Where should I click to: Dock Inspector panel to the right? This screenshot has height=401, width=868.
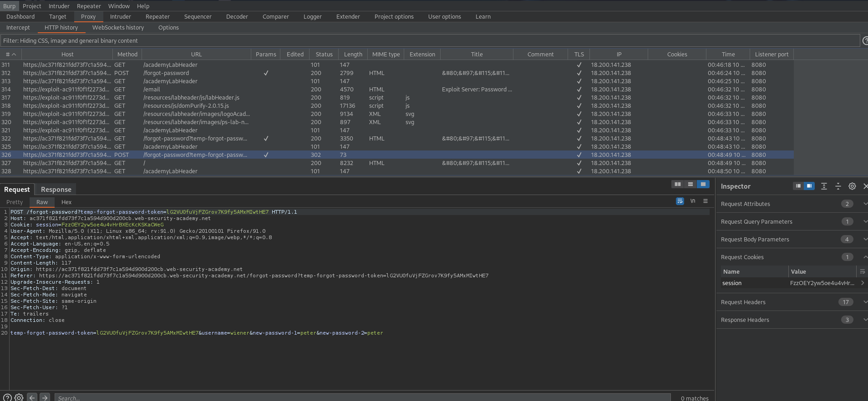coord(809,186)
